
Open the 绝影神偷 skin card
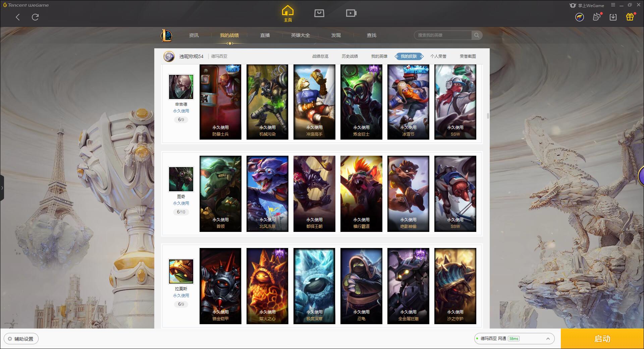[x=408, y=194]
